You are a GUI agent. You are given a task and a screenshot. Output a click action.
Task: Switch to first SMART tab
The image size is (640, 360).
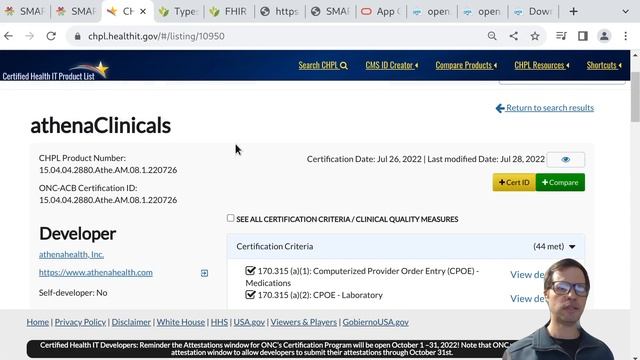(24, 11)
